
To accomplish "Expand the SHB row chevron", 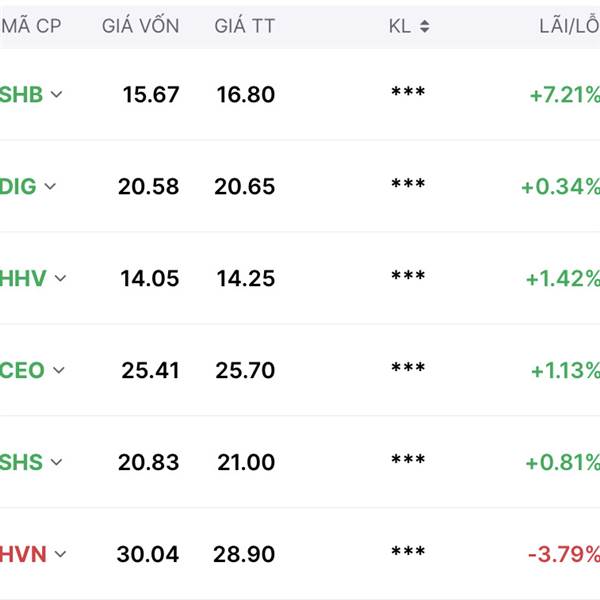I will coord(57,95).
